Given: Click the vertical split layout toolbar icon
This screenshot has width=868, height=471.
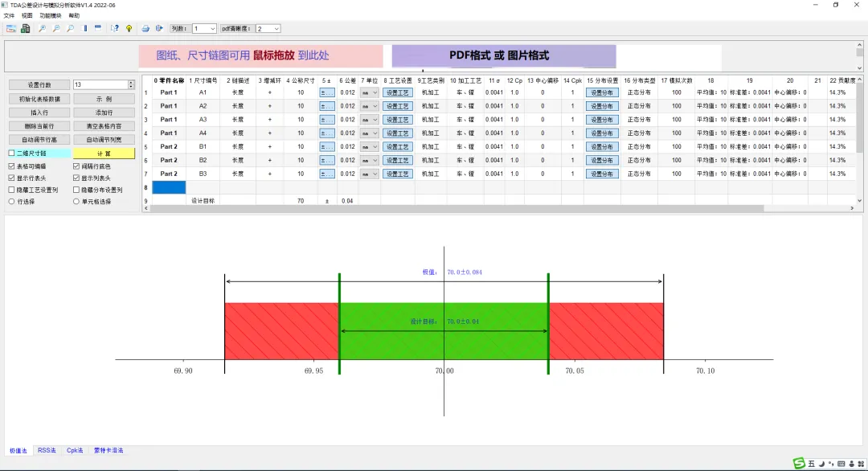Looking at the screenshot, I should tap(84, 28).
